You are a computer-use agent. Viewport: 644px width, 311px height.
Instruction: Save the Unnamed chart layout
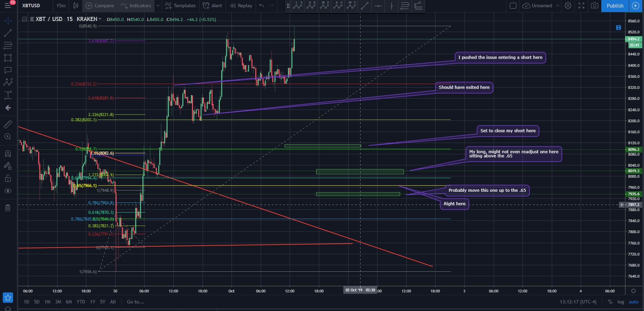point(537,6)
